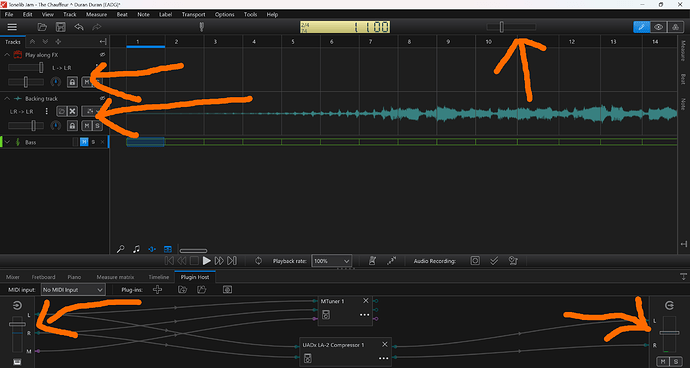Unmute the Bass track

click(x=84, y=142)
